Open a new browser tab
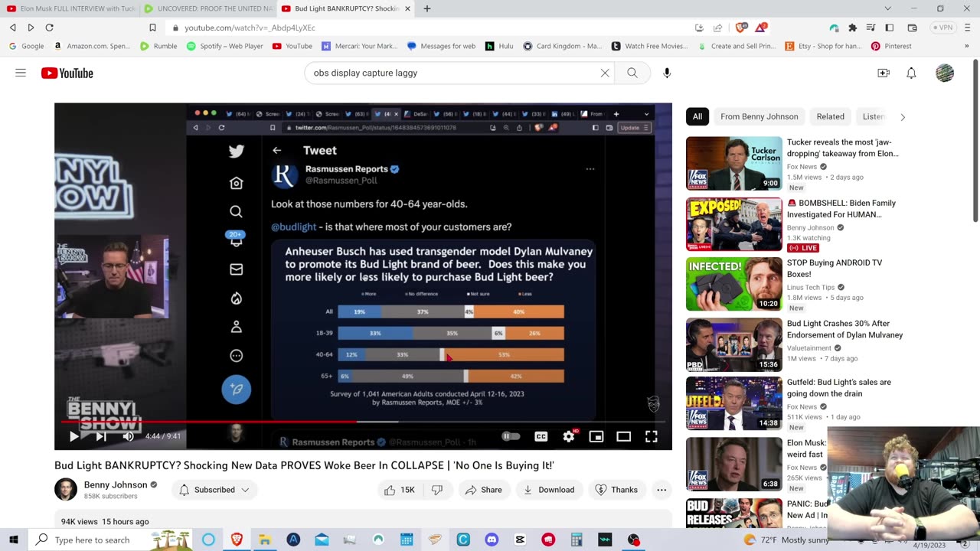 [x=426, y=8]
